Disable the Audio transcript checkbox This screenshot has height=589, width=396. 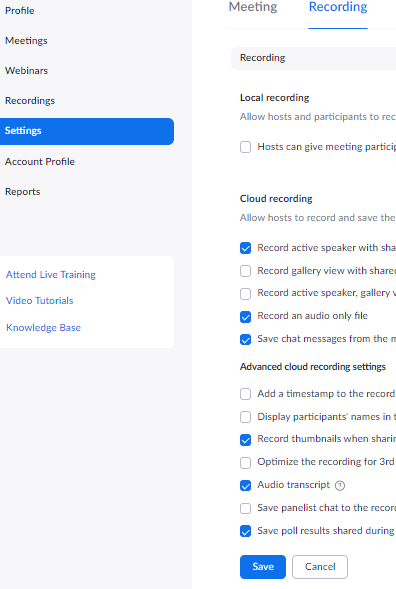(245, 485)
